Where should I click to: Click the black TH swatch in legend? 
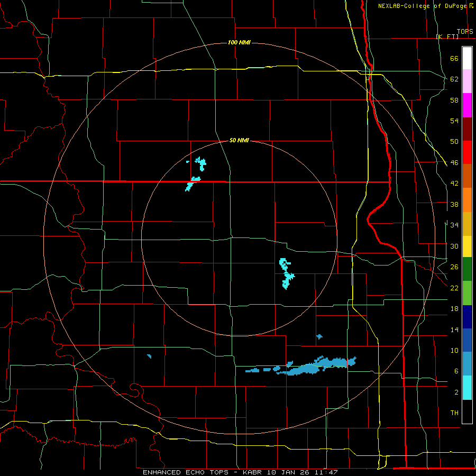pos(467,411)
